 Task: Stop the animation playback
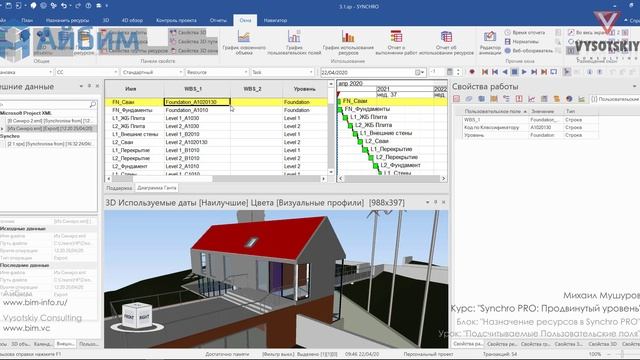point(514,72)
